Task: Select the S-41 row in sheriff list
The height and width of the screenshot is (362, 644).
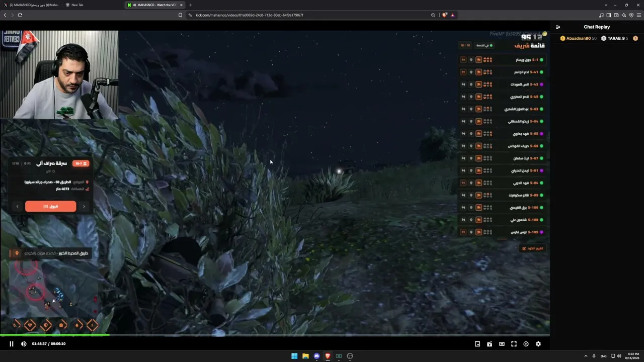Action: coord(503,72)
